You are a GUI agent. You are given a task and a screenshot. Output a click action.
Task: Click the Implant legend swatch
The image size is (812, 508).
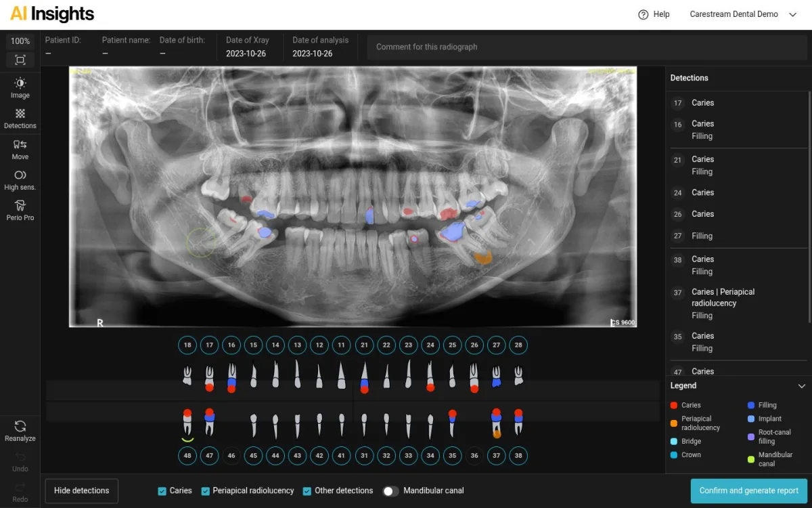751,419
